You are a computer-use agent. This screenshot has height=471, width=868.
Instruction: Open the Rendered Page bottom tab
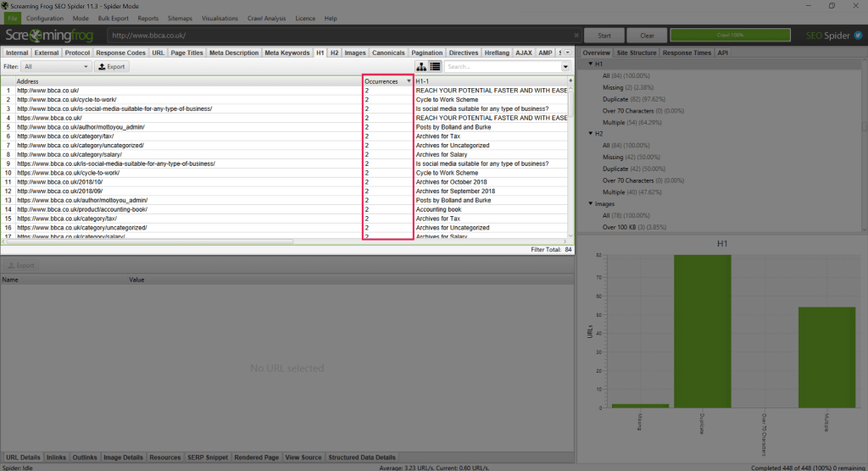[x=256, y=457]
